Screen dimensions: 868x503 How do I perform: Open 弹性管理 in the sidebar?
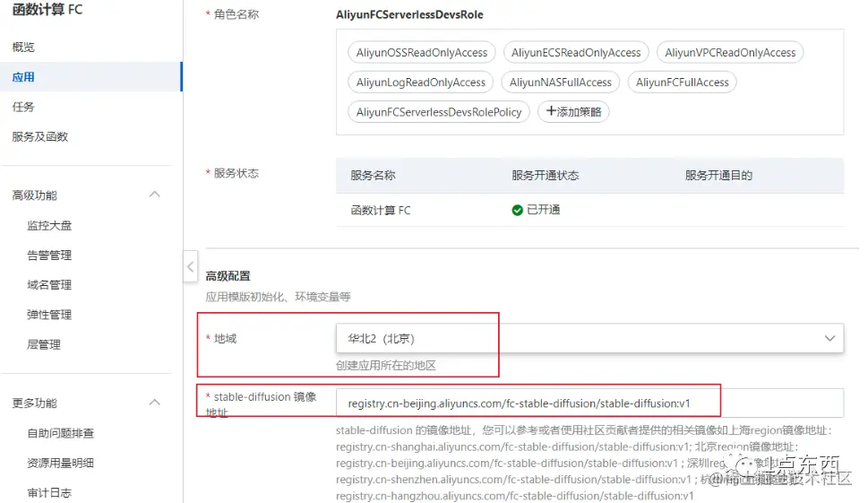[x=49, y=315]
